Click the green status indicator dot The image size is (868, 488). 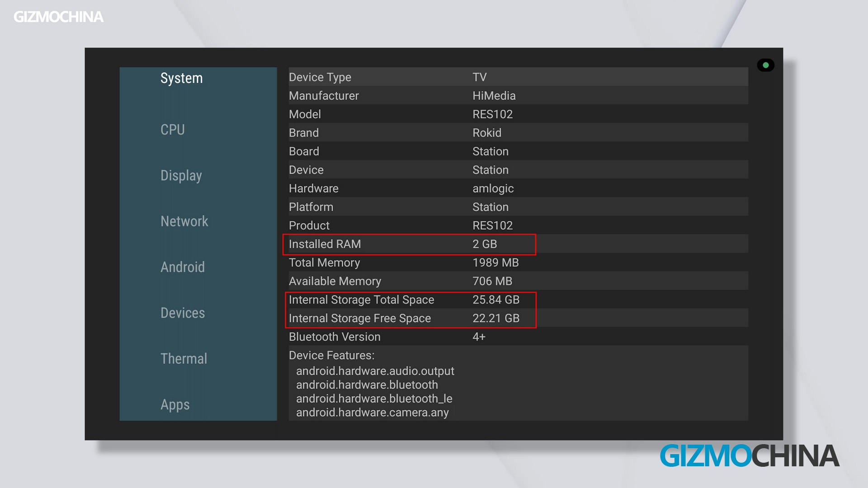[766, 65]
